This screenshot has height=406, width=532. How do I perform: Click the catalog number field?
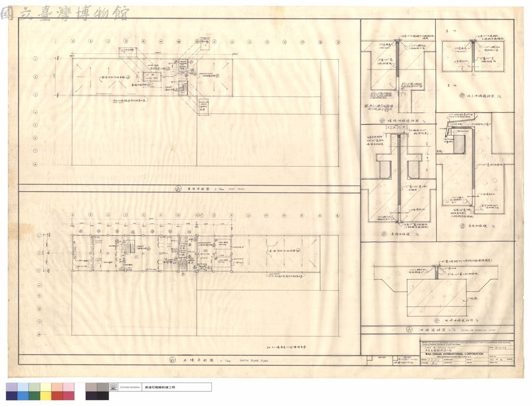pyautogui.click(x=129, y=387)
